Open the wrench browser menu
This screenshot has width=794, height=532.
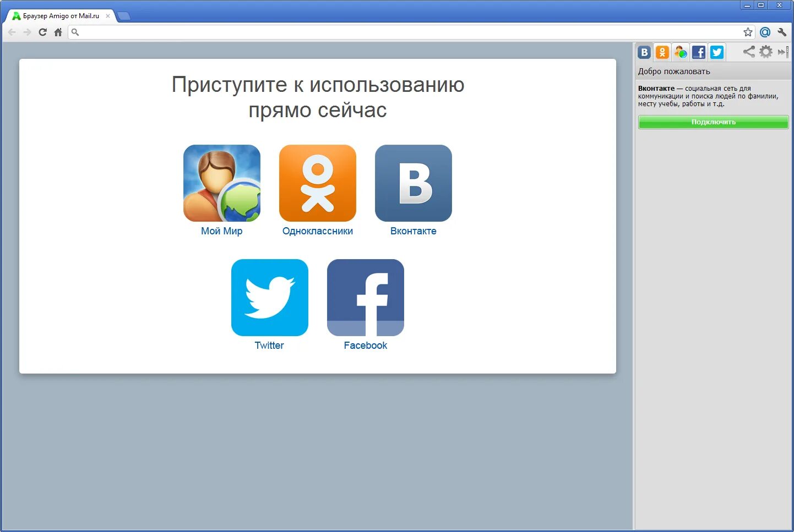tap(782, 32)
